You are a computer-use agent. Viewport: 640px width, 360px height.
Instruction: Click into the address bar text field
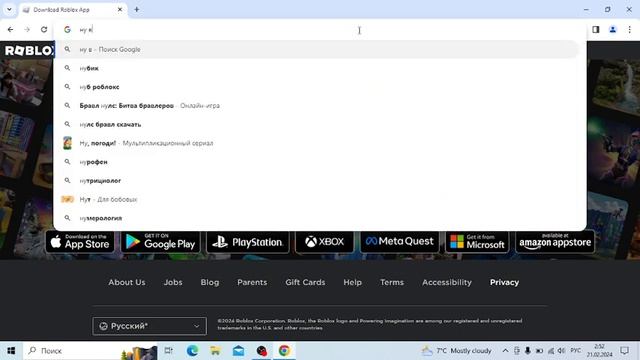click(x=320, y=30)
